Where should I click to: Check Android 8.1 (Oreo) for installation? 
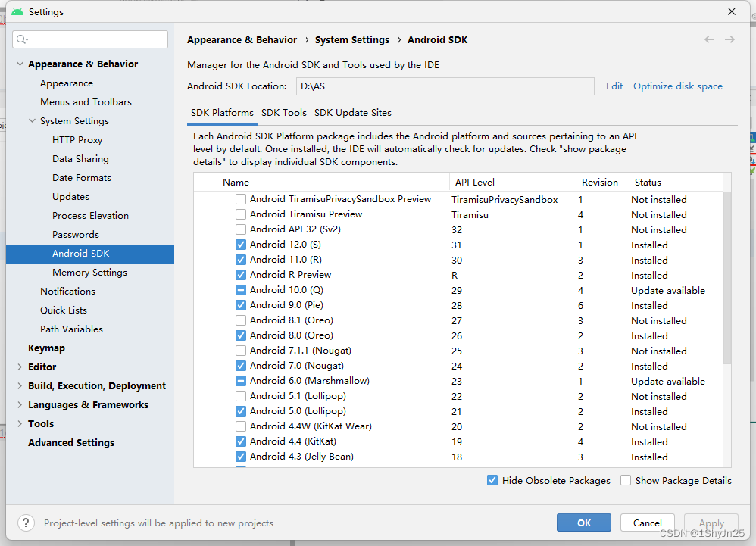coord(241,320)
